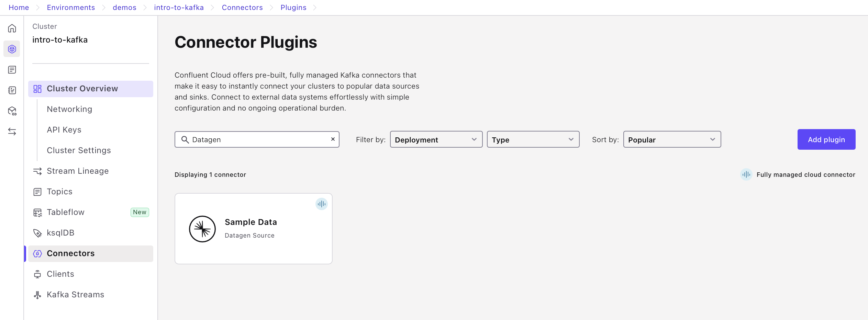Open the Popular sort dropdown
The image size is (868, 320).
click(672, 139)
